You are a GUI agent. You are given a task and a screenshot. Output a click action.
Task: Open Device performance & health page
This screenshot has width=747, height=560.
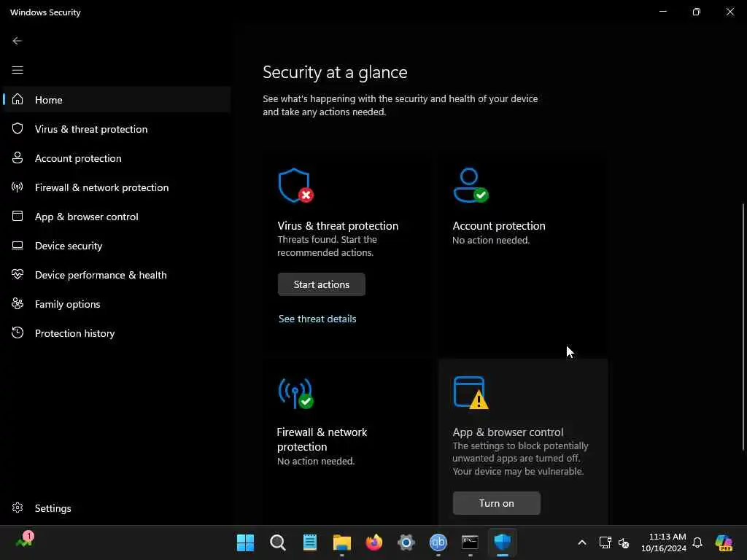pyautogui.click(x=117, y=274)
